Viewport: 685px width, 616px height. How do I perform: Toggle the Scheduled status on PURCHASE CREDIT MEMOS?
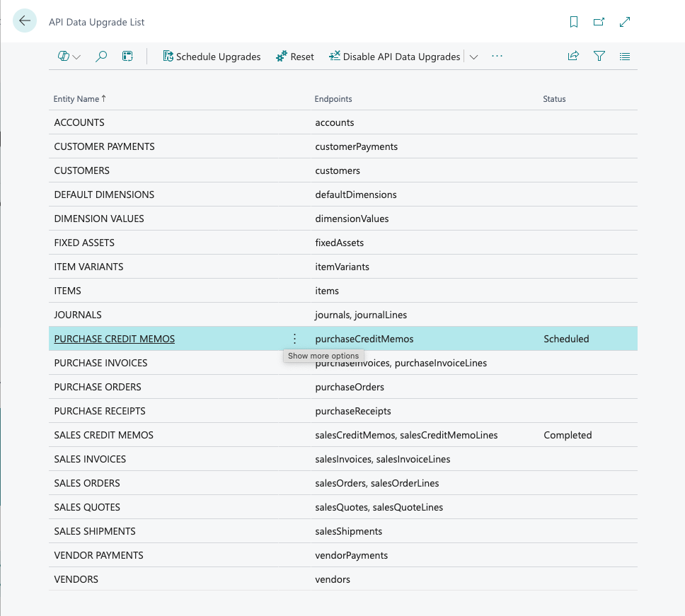(x=566, y=338)
